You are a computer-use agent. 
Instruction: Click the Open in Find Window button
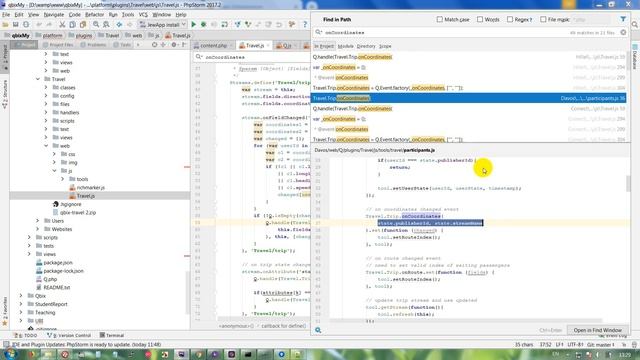pos(597,330)
